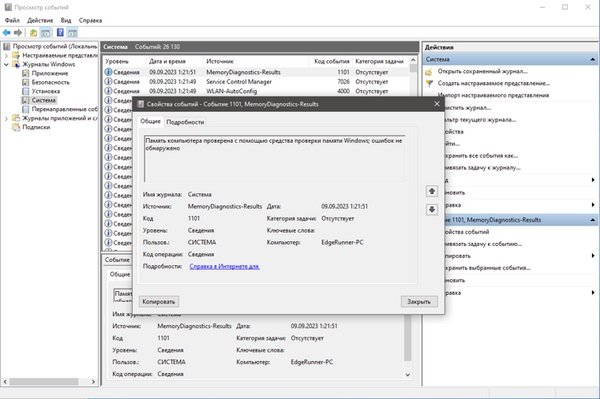The image size is (600, 399).
Task: Click the blue Help toolbar icon
Action: coord(60,33)
